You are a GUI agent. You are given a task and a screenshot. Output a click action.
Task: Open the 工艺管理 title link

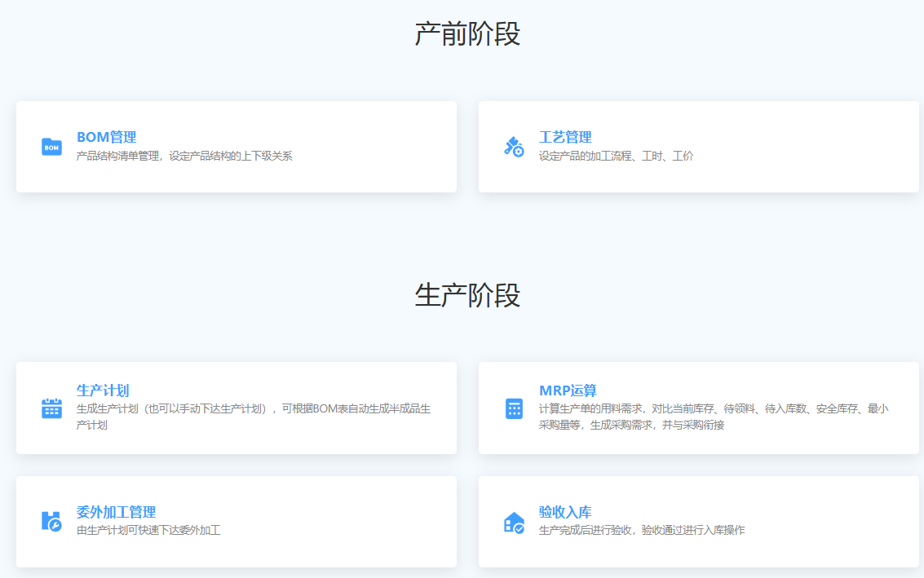[565, 137]
